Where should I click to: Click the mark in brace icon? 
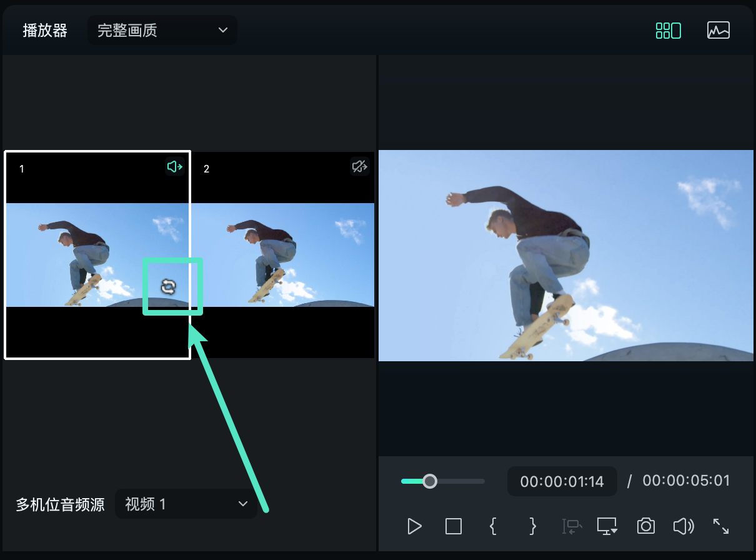point(493,526)
